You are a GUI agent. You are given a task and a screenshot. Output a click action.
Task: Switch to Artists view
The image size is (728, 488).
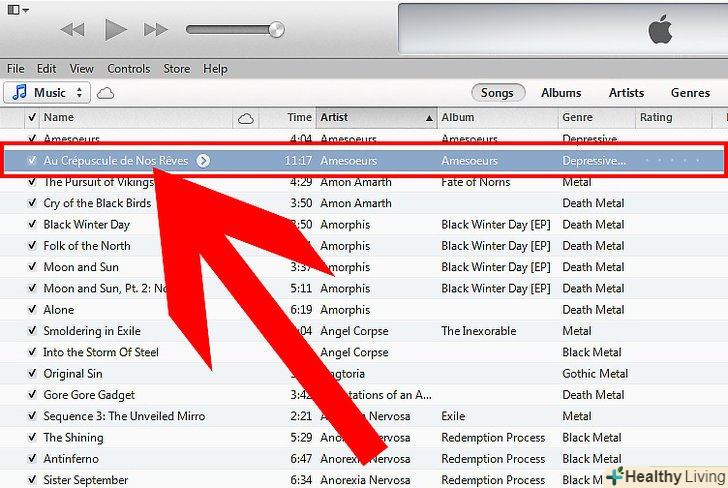626,92
